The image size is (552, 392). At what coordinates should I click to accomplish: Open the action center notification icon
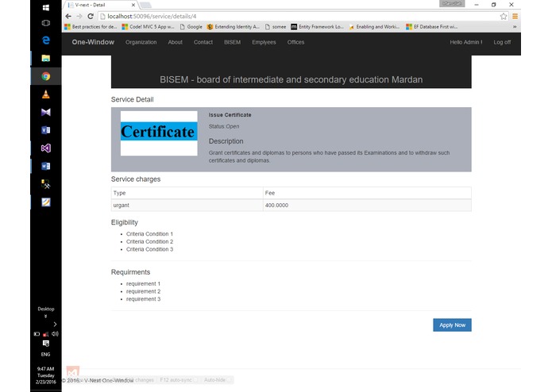pyautogui.click(x=46, y=344)
